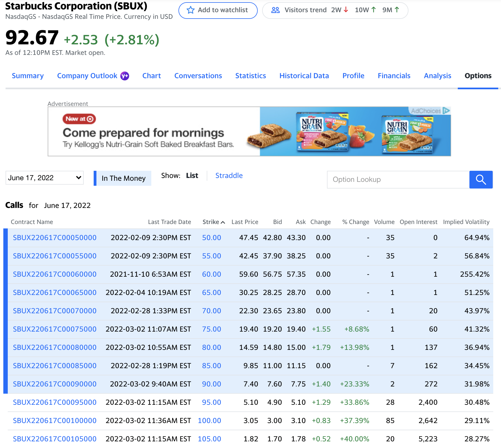Click the 95.00 strike price link
Viewport: 501px width, 448px height.
pyautogui.click(x=211, y=402)
